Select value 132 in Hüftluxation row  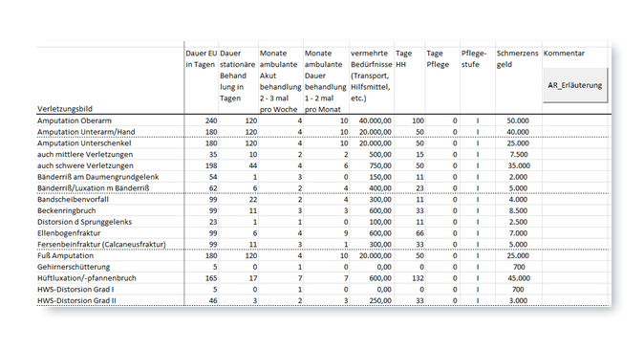pos(418,278)
